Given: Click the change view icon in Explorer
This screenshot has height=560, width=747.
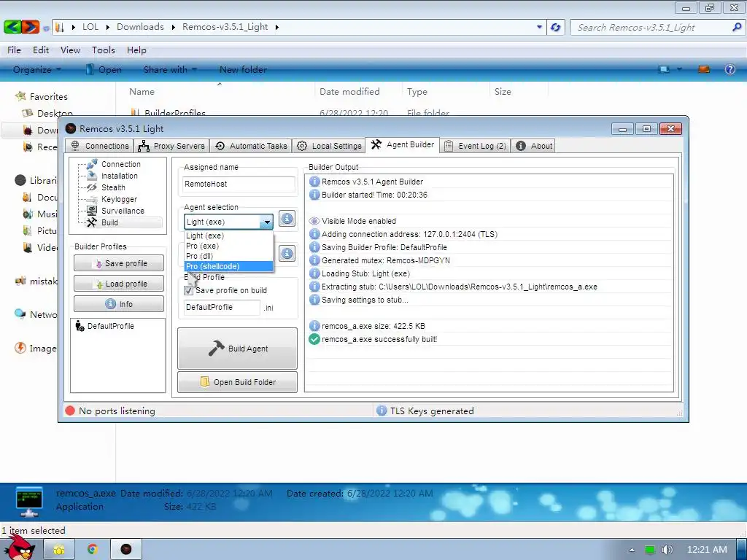Looking at the screenshot, I should [664, 69].
